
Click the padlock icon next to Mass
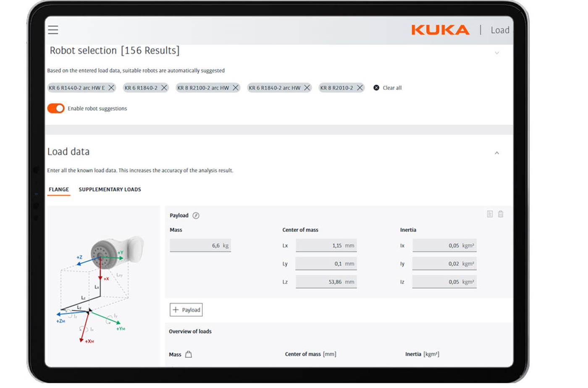tap(187, 354)
